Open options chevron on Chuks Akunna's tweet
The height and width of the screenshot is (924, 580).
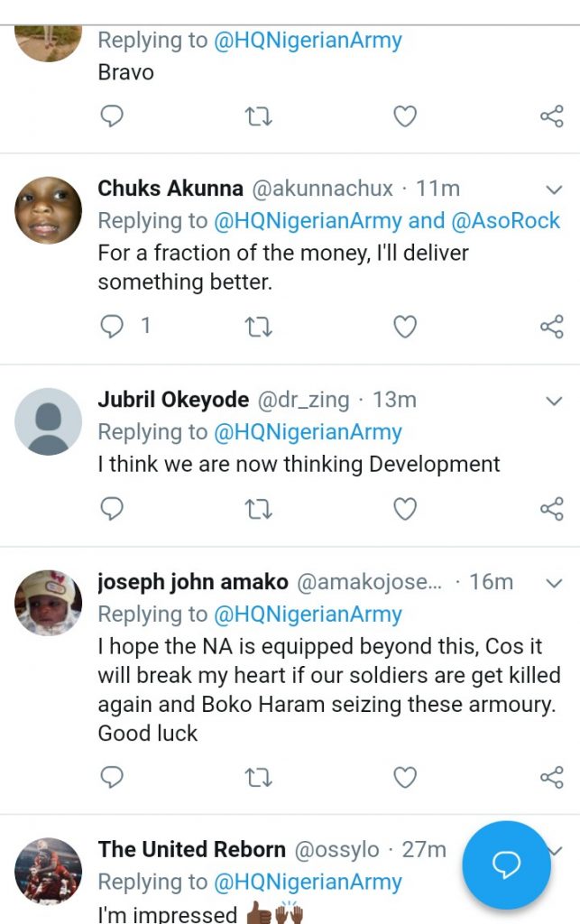555,189
